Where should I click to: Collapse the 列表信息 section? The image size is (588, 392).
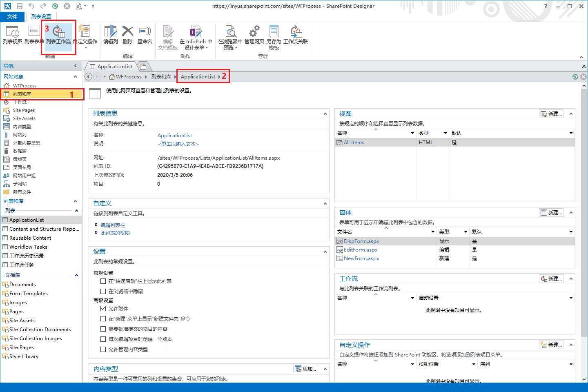(x=325, y=114)
